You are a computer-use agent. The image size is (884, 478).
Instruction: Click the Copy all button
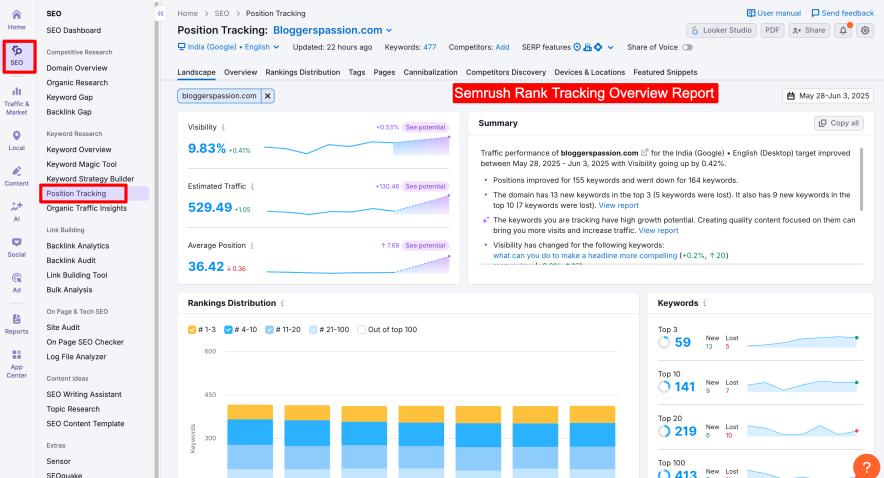click(838, 123)
